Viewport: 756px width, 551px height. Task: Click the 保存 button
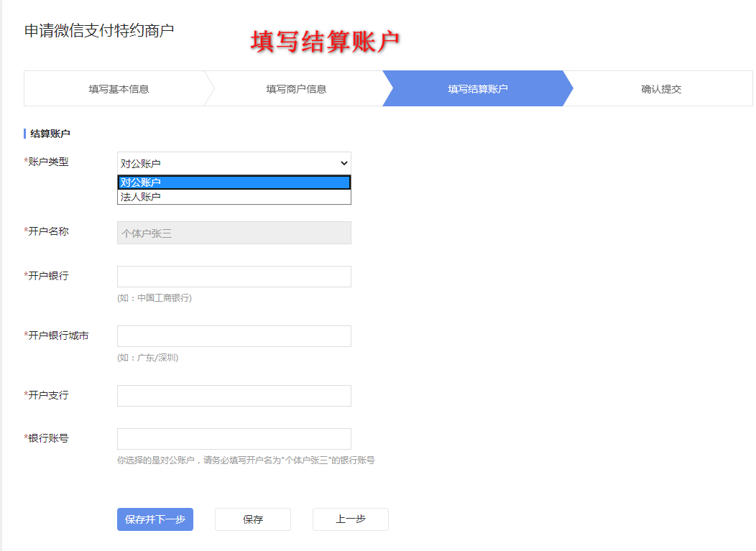[x=253, y=519]
